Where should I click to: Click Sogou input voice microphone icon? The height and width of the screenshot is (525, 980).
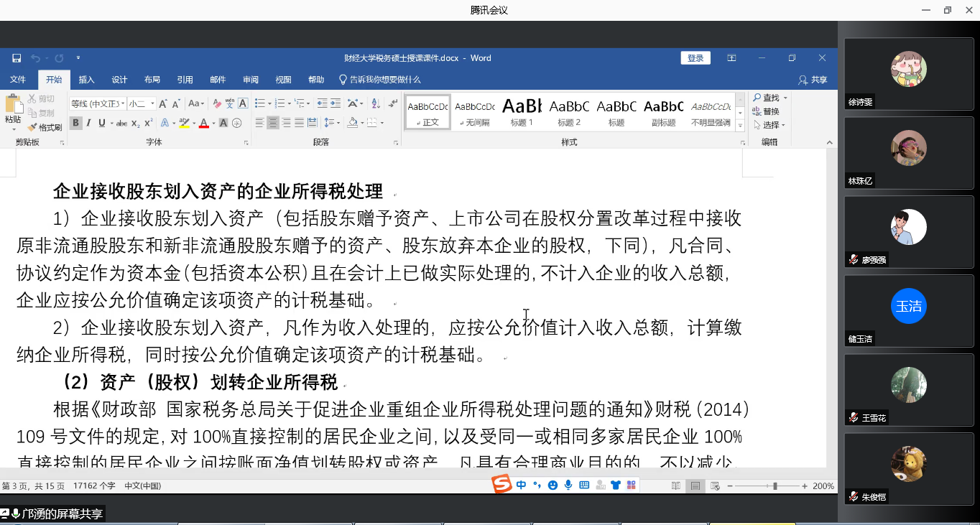[x=568, y=485]
